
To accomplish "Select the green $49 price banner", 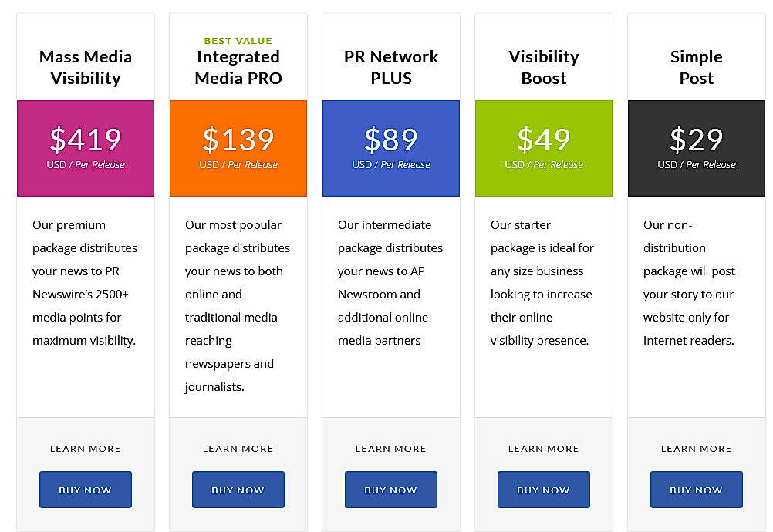I will tap(543, 146).
